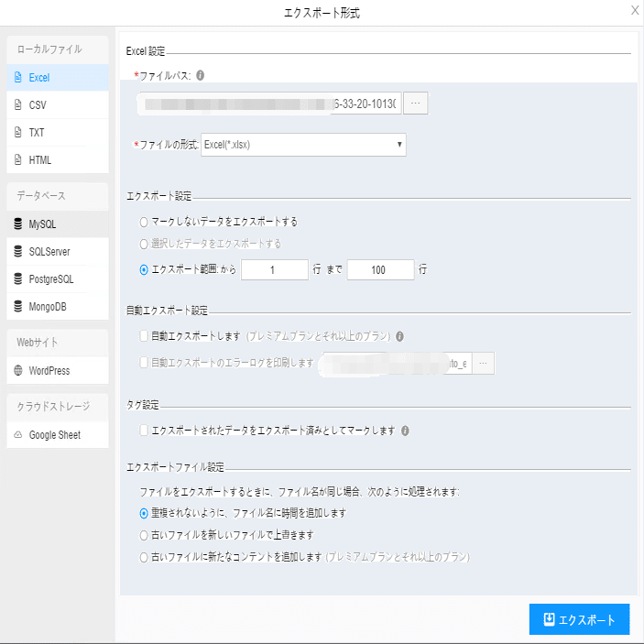The image size is (644, 644).
Task: Select 古いファイルを新しいファイルで上書きます option
Action: [x=143, y=534]
